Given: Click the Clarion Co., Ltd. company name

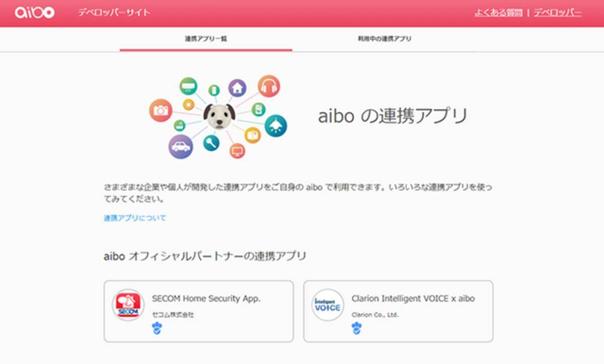Looking at the screenshot, I should coord(375,315).
